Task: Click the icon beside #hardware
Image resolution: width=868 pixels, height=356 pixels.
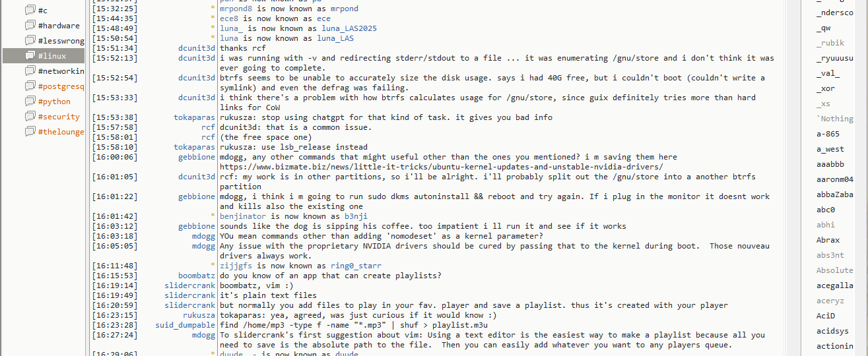Action: pyautogui.click(x=30, y=26)
